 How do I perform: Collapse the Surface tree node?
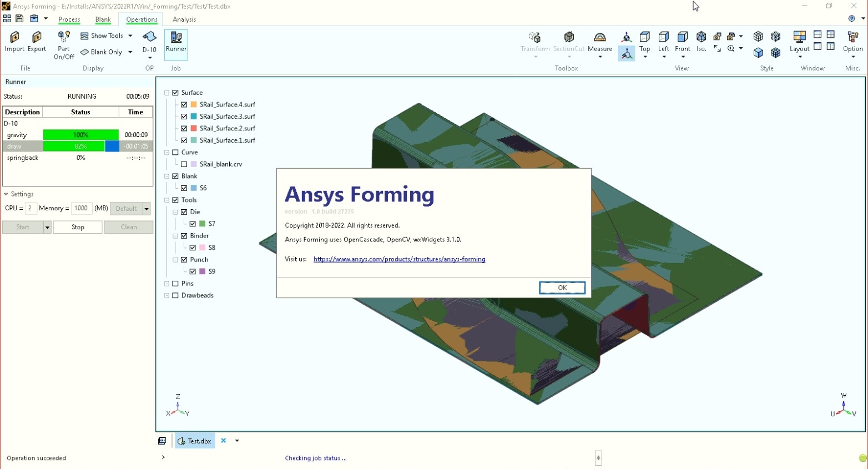(166, 93)
